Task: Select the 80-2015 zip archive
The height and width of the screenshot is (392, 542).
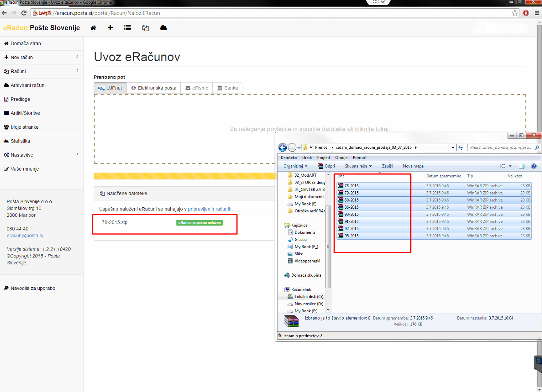Action: pyautogui.click(x=434, y=200)
